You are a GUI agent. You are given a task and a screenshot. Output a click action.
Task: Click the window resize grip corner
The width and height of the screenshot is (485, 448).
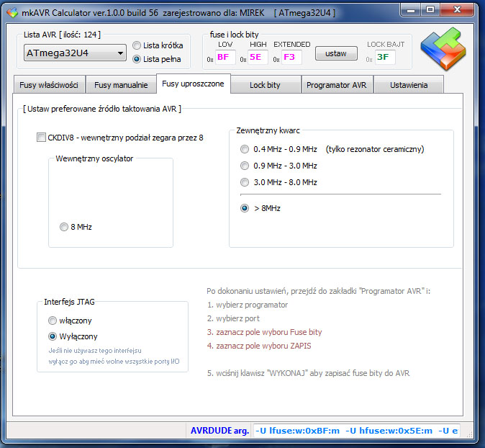pyautogui.click(x=470, y=434)
